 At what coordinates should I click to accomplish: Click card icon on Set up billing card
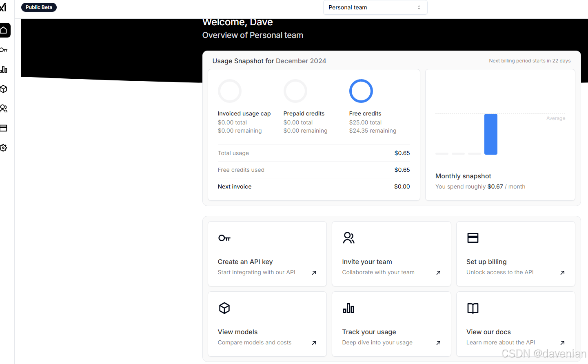(473, 238)
